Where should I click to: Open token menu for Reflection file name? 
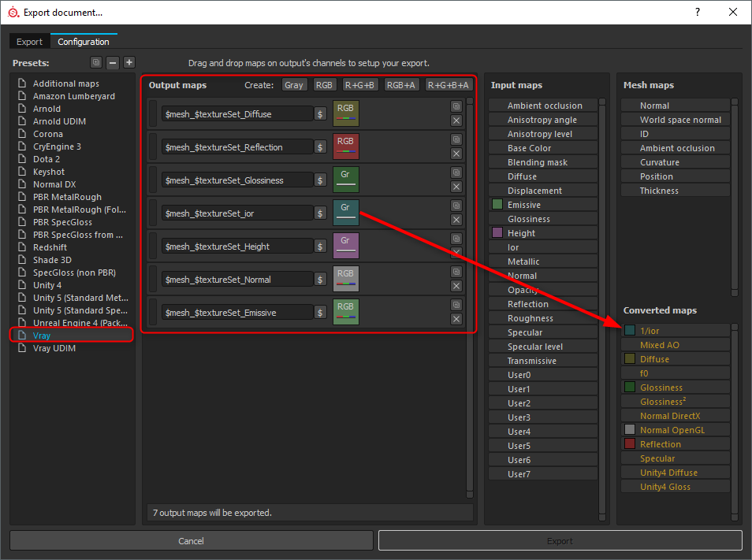(320, 147)
